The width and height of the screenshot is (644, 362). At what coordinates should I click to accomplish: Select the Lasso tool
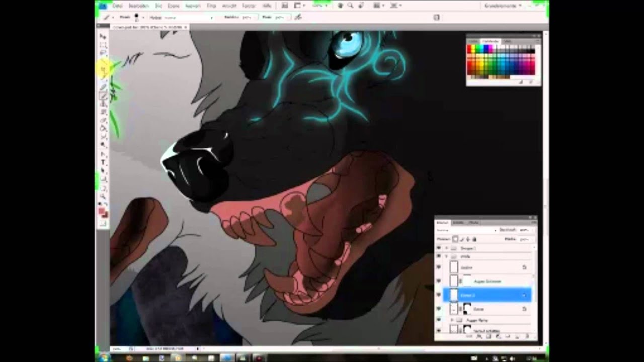pyautogui.click(x=103, y=53)
